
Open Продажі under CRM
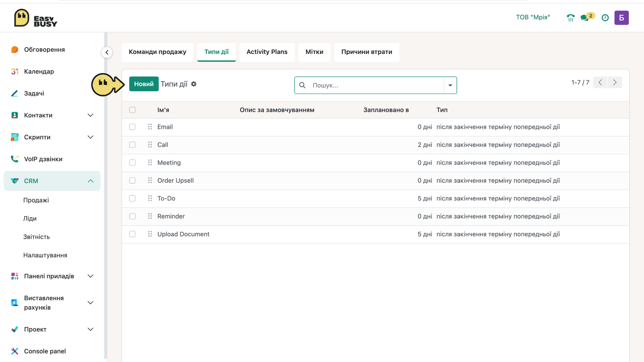(36, 200)
